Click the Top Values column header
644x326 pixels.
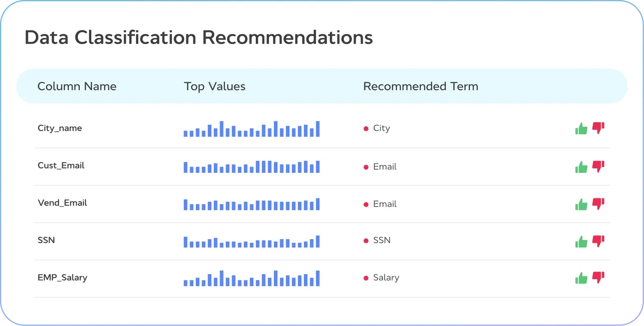click(215, 86)
